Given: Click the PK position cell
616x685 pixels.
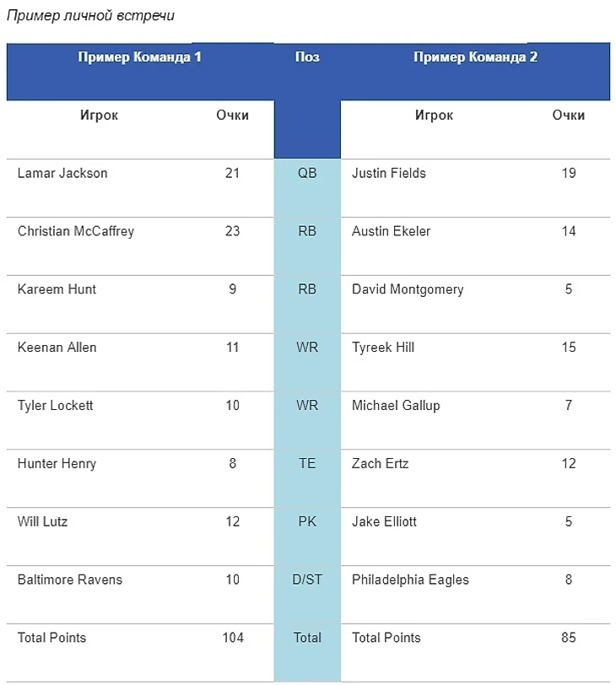Looking at the screenshot, I should pos(307,521).
